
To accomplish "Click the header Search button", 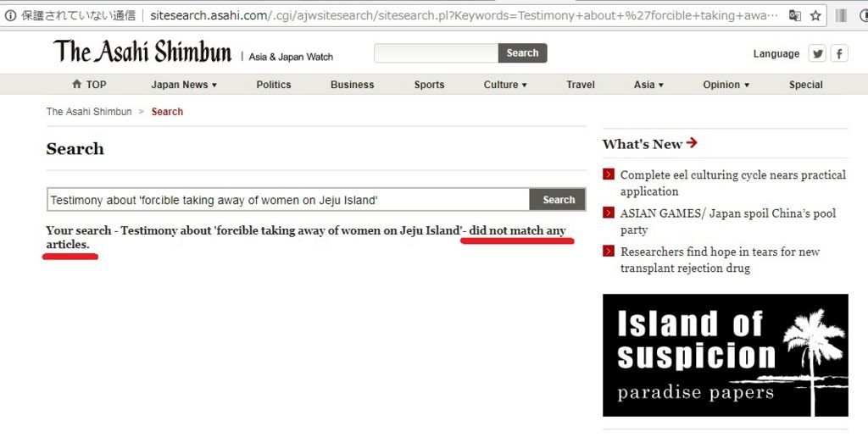I will (522, 53).
